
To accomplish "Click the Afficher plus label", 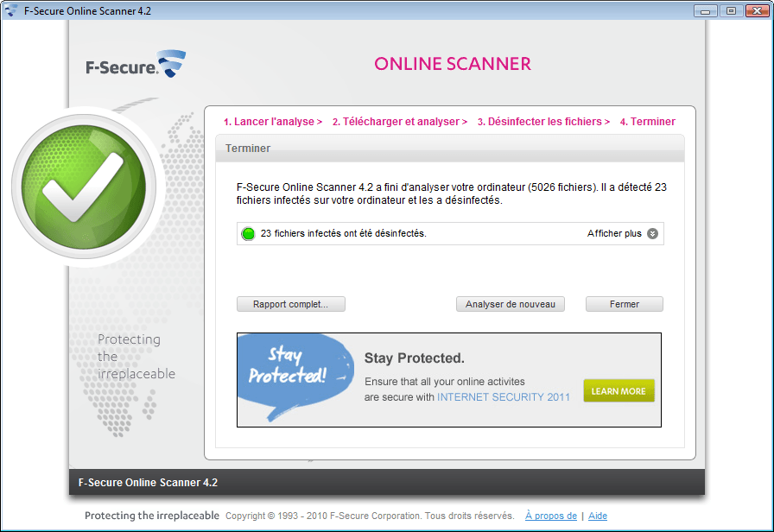I will [x=614, y=233].
